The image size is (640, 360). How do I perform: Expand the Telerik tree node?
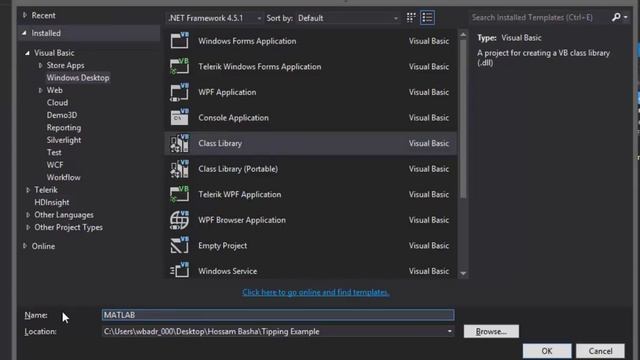[28, 190]
